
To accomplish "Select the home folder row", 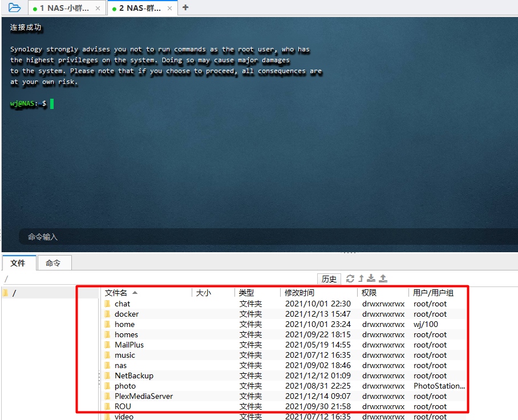I will (x=284, y=324).
